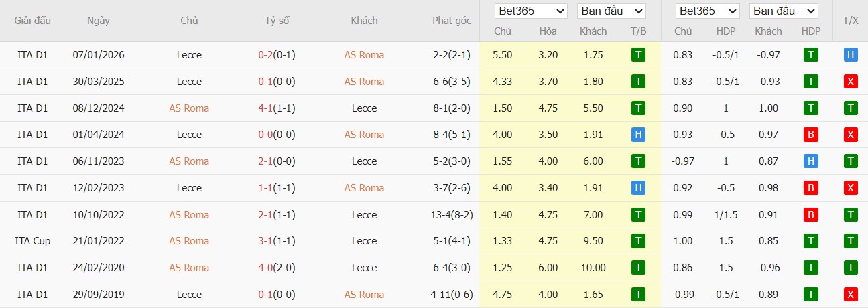Click green T badge in T/X column for 08/12/2024
The height and width of the screenshot is (308, 868).
click(x=851, y=108)
